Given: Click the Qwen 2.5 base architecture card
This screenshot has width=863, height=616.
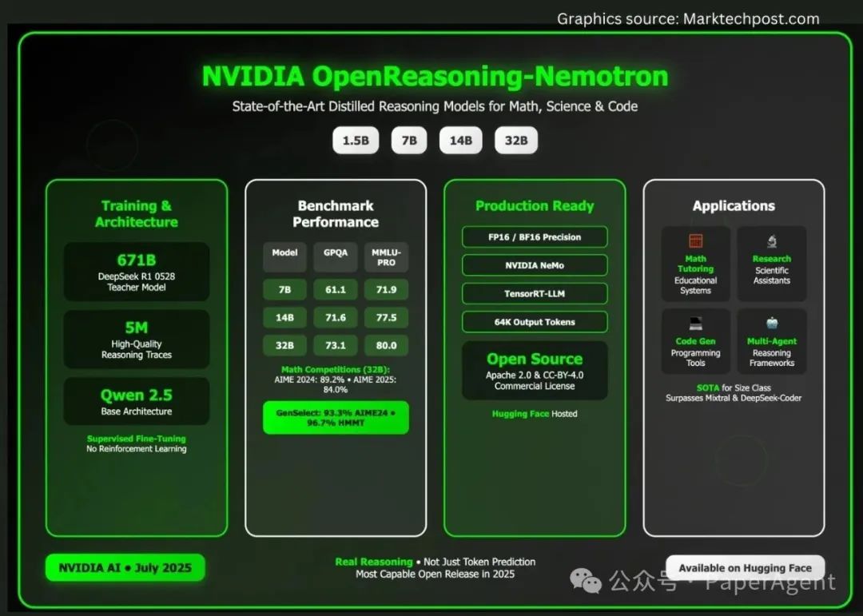Looking at the screenshot, I should coord(137,401).
